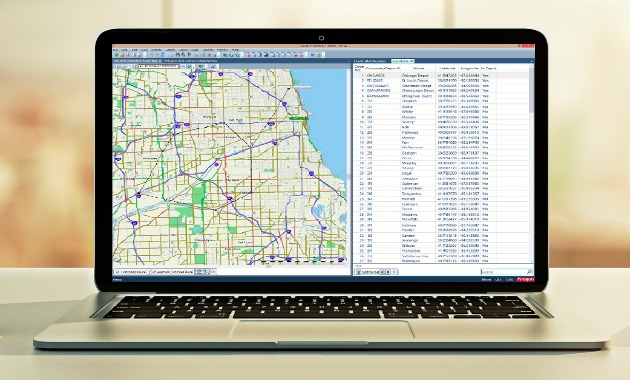This screenshot has width=630, height=380.
Task: Toggle the second checkbox below the map
Action: coord(154,272)
